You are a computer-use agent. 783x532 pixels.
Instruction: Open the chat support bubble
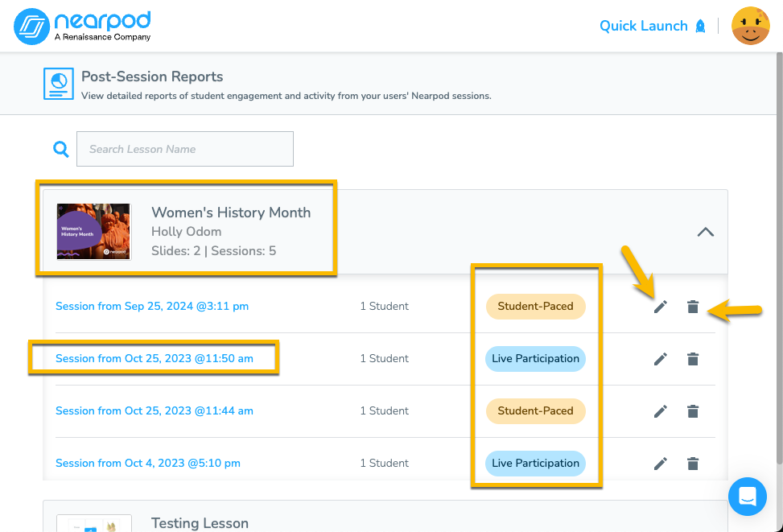(x=748, y=497)
